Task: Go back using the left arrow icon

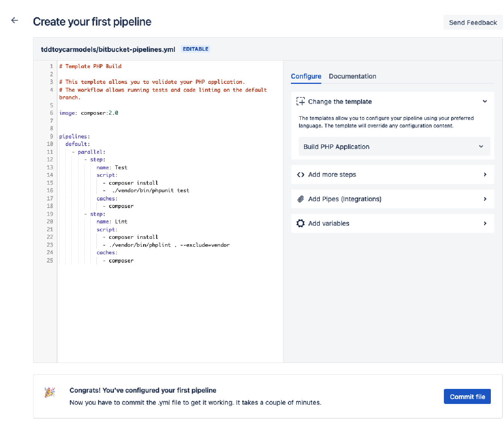Action: (15, 20)
